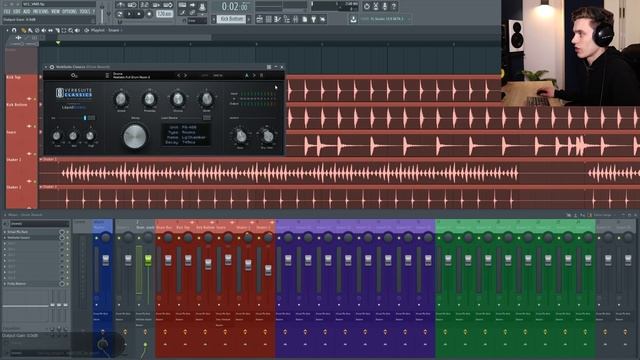640x360 pixels.
Task: Open the FILE menu
Action: pos(7,12)
